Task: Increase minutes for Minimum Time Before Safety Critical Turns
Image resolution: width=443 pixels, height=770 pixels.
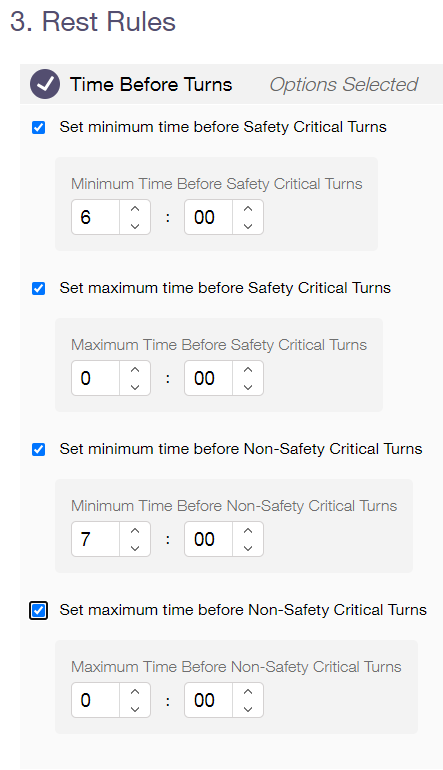Action: pos(248,209)
